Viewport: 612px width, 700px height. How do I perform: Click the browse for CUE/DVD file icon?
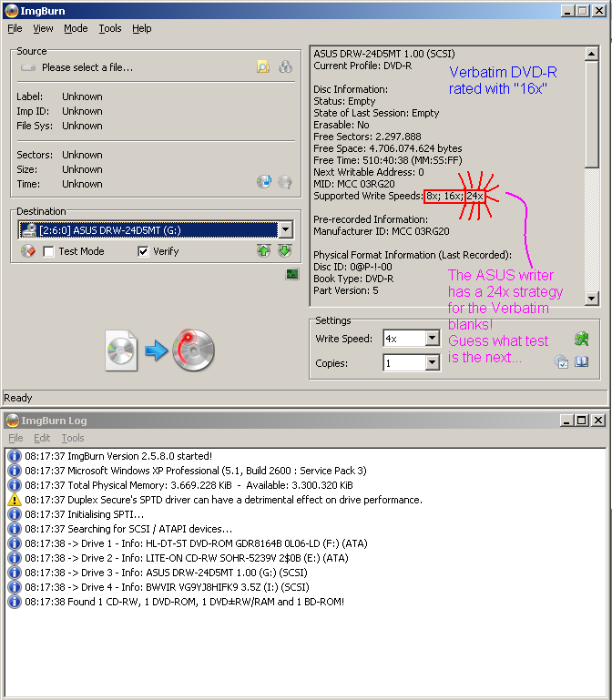tap(285, 67)
